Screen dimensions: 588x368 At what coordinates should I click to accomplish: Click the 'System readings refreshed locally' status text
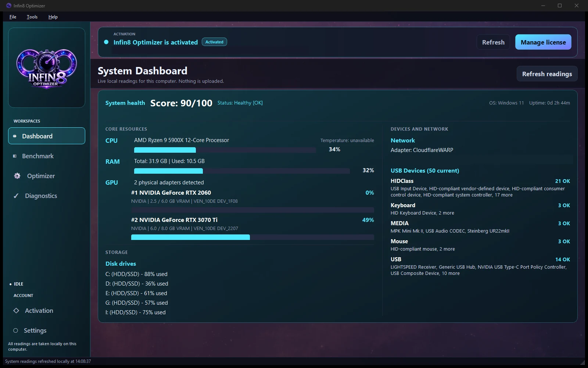coord(48,361)
